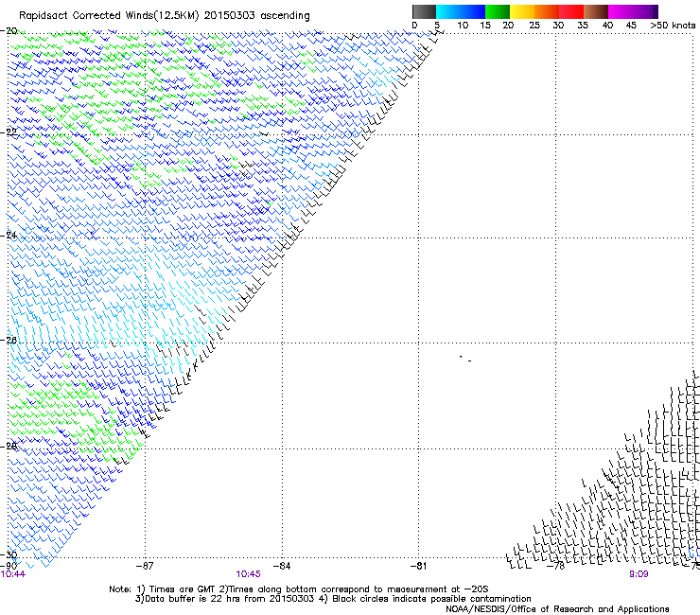Click the "10" legend scale label
Viewport: 700px width, 615px height.
pos(463,26)
